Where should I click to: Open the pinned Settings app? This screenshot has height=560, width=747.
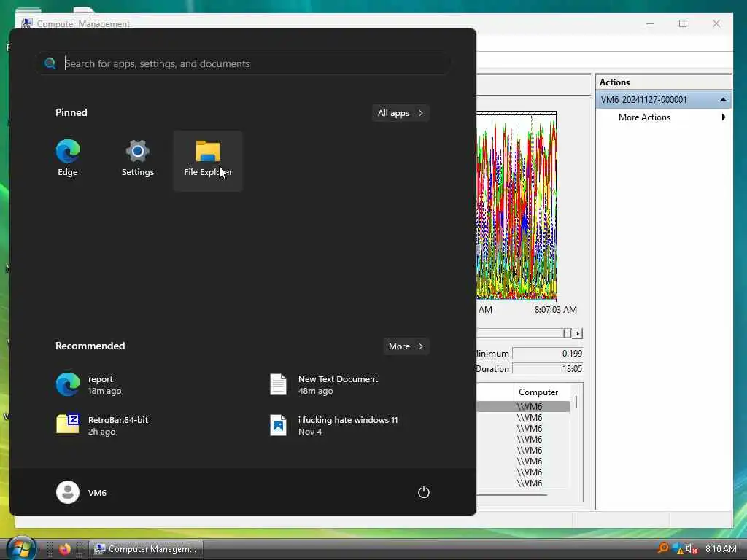coord(138,158)
